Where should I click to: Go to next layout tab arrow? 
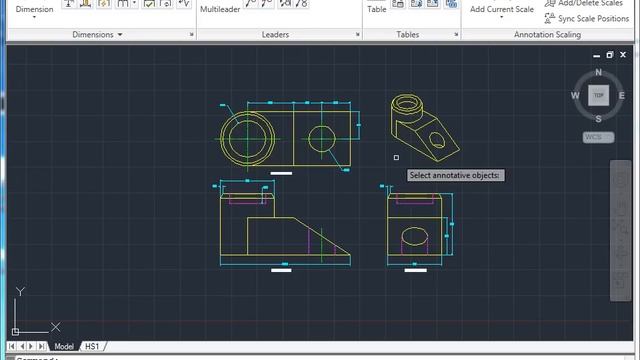coord(31,347)
